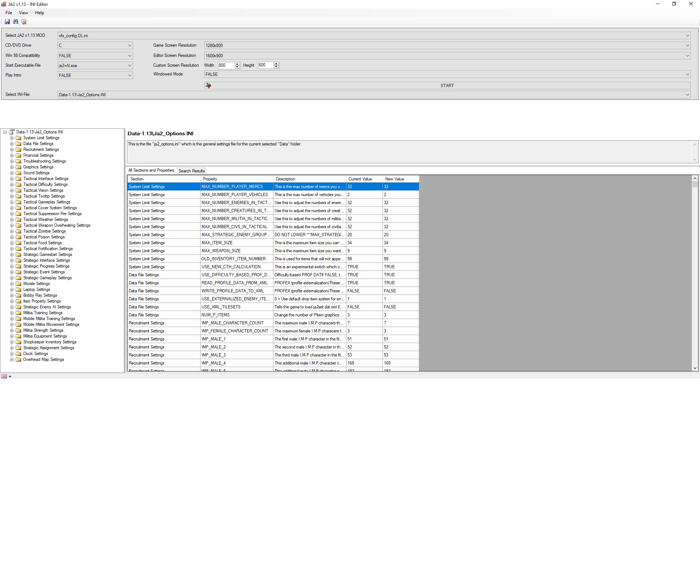Viewport: 700px width, 588px height.
Task: Click the Current Value column header
Action: 364,179
